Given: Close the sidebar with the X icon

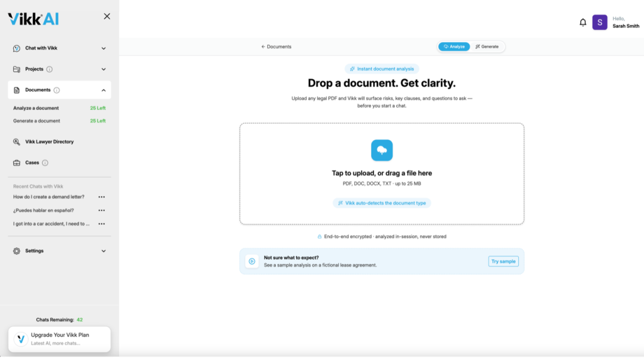Looking at the screenshot, I should (x=107, y=16).
